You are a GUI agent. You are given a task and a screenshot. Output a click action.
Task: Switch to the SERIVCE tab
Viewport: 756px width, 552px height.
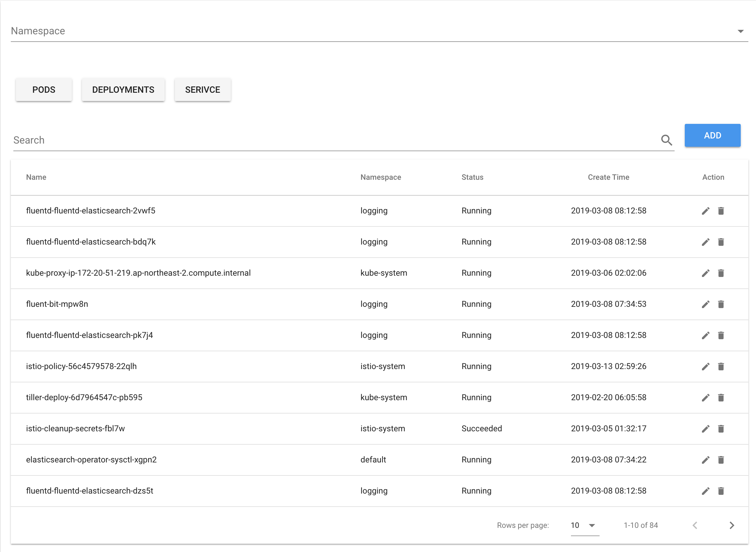(202, 90)
